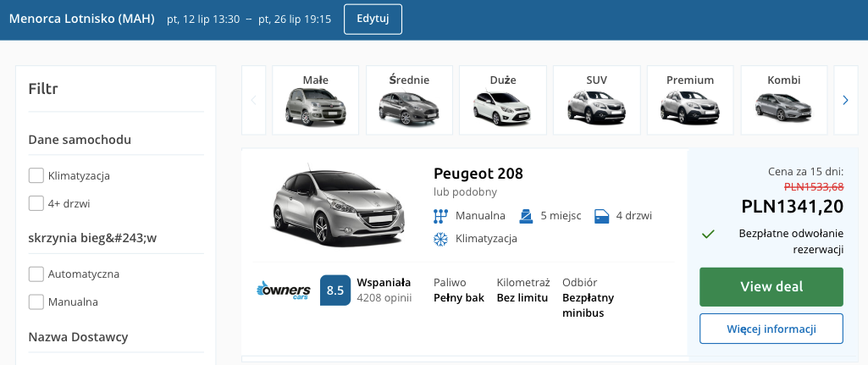Click the 4208 opinii review count
868x365 pixels.
coord(384,297)
